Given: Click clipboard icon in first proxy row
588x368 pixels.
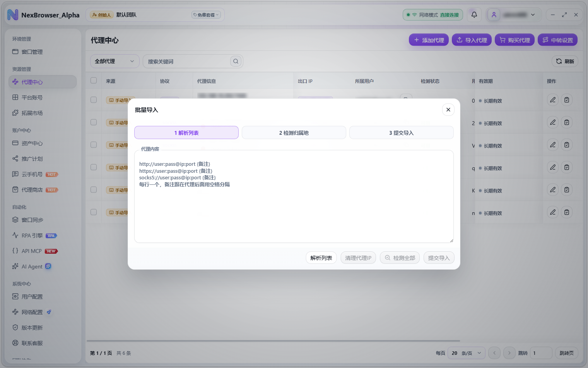Looking at the screenshot, I should pyautogui.click(x=567, y=100).
